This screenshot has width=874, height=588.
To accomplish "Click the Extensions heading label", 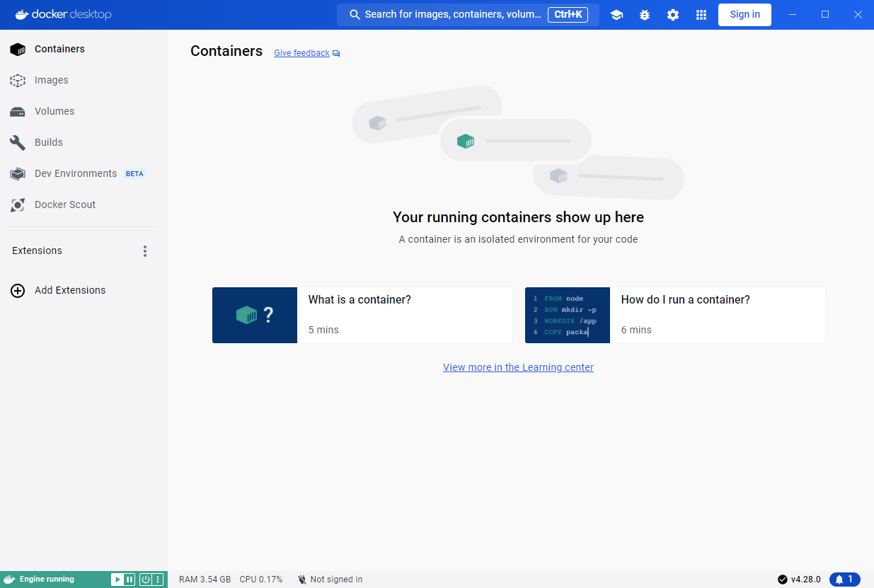I will pyautogui.click(x=37, y=250).
